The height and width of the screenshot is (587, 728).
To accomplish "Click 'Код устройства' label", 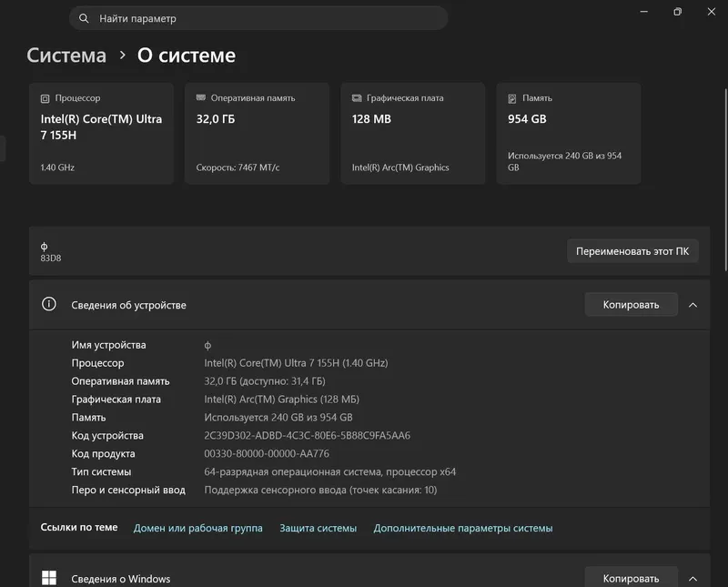I will 107,436.
